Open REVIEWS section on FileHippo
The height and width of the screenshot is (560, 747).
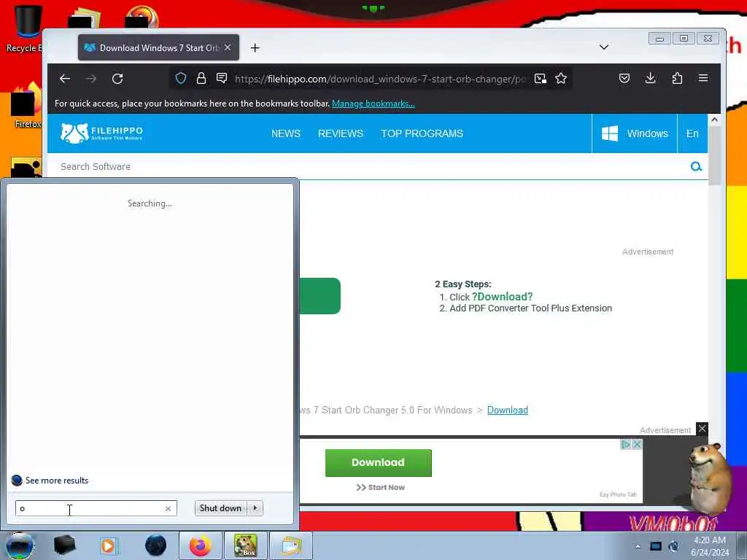(x=340, y=134)
